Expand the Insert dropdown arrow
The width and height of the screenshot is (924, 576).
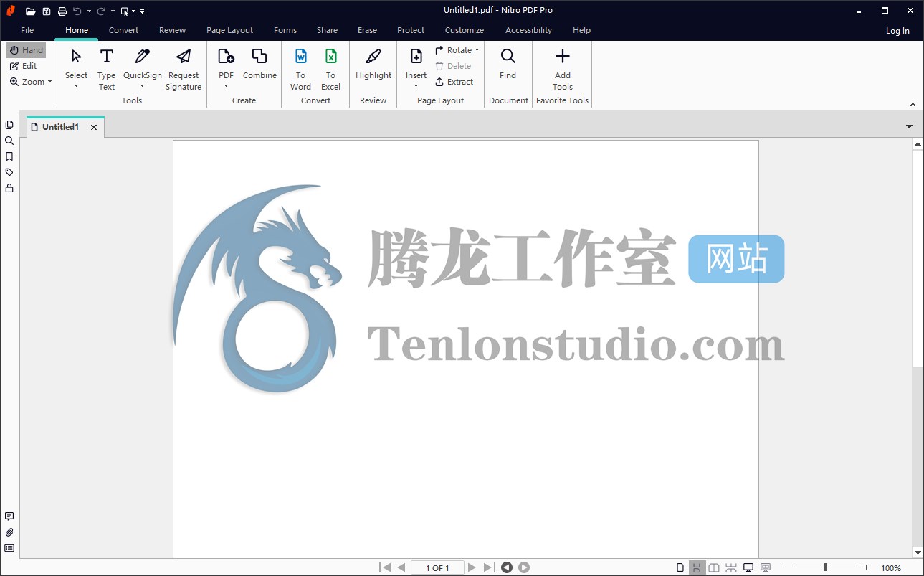pos(416,86)
